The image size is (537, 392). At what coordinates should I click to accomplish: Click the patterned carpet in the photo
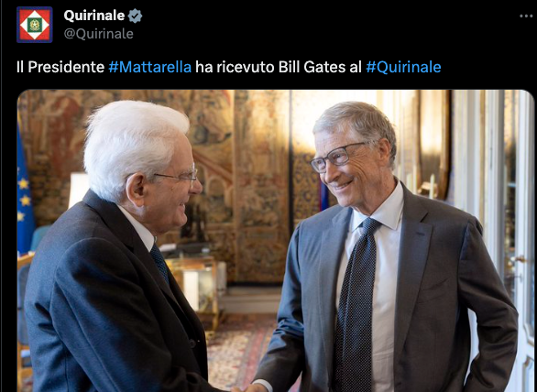click(x=241, y=353)
